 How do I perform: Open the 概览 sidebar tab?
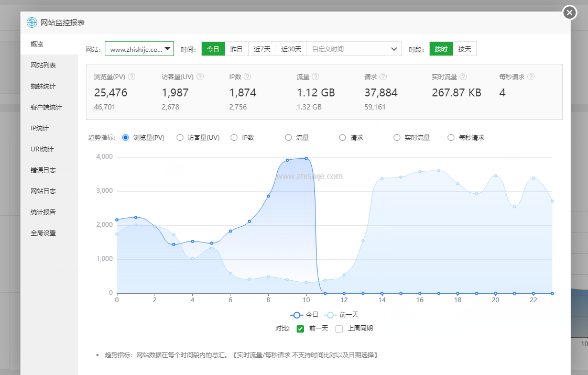(49, 44)
